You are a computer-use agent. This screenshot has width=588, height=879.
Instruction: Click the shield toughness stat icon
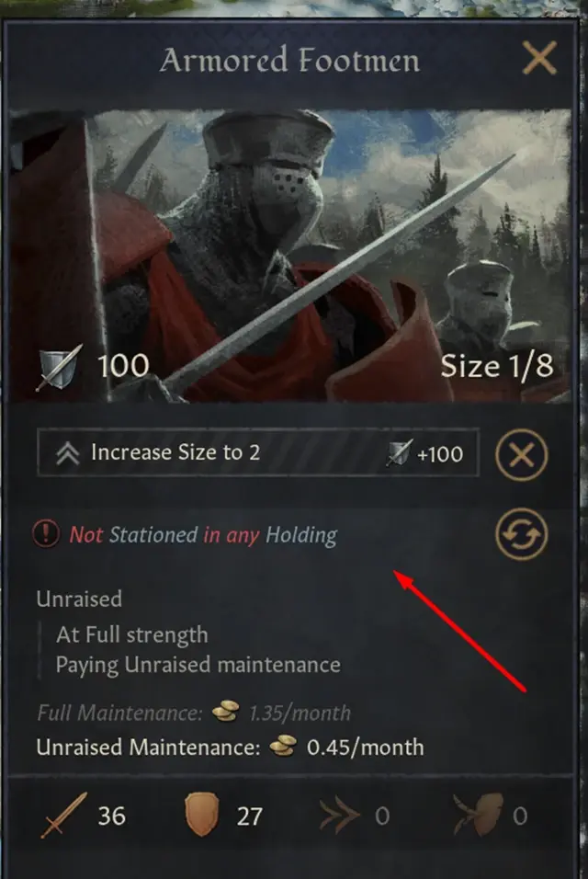point(201,815)
